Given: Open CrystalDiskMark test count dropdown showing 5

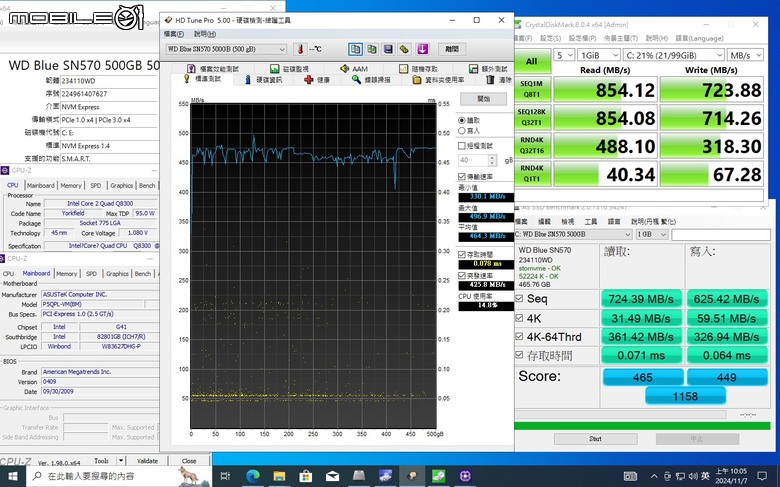Looking at the screenshot, I should tap(564, 55).
